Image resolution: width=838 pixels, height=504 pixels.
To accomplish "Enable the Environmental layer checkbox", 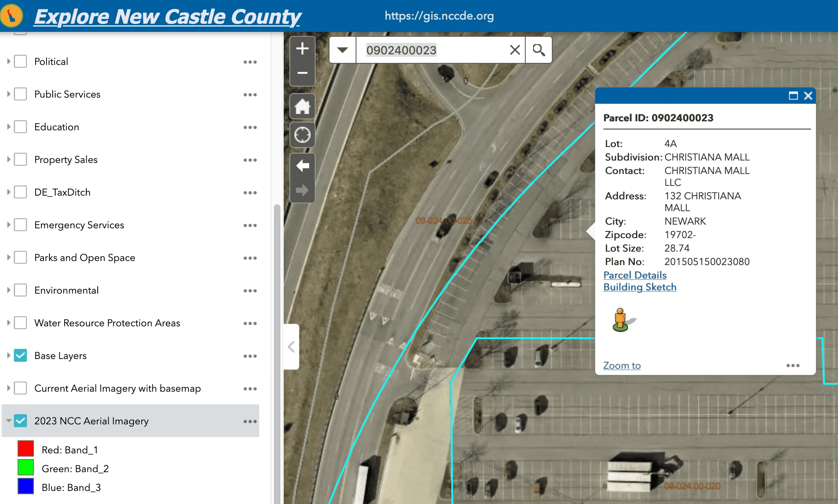I will [20, 290].
